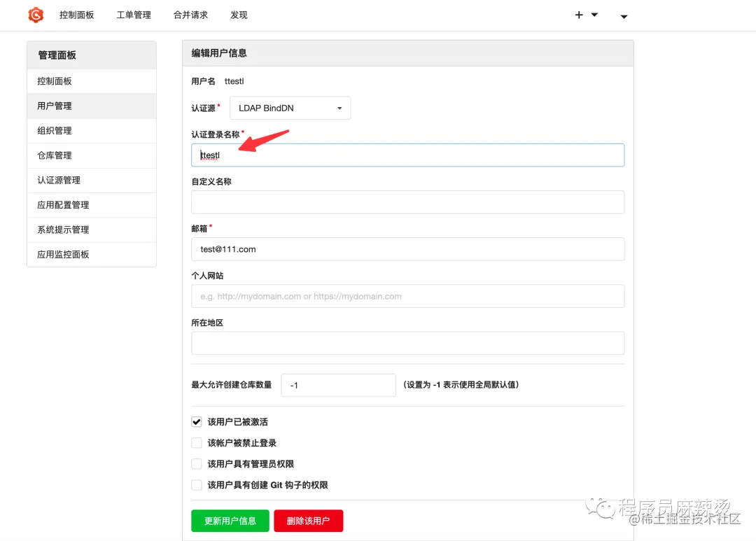Image resolution: width=756 pixels, height=541 pixels.
Task: Select 控制面板 in the admin sidebar
Action: [x=92, y=81]
